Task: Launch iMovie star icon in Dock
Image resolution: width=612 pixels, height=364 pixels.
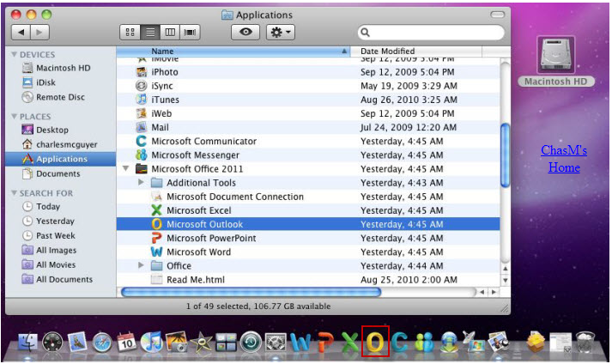Action: pyautogui.click(x=202, y=343)
